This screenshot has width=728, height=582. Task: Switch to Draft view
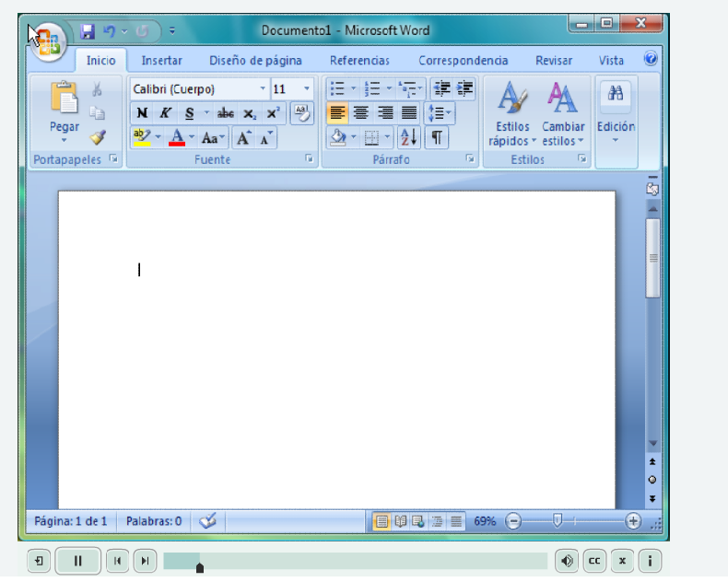(x=456, y=521)
